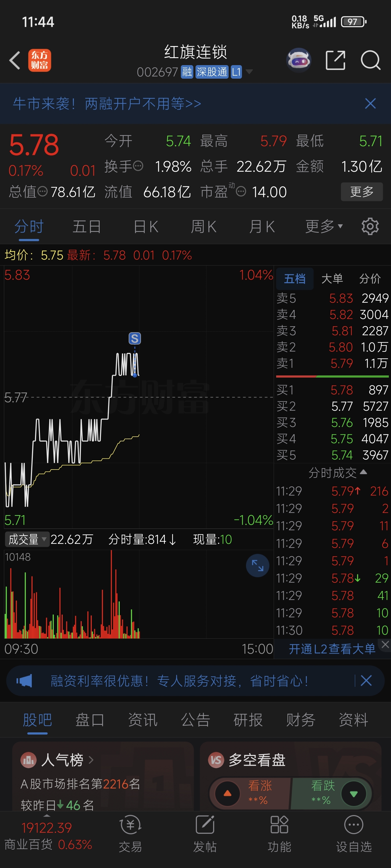Tap the info icon beside 换手
Viewport: 391px width, 868px height.
coord(138,166)
